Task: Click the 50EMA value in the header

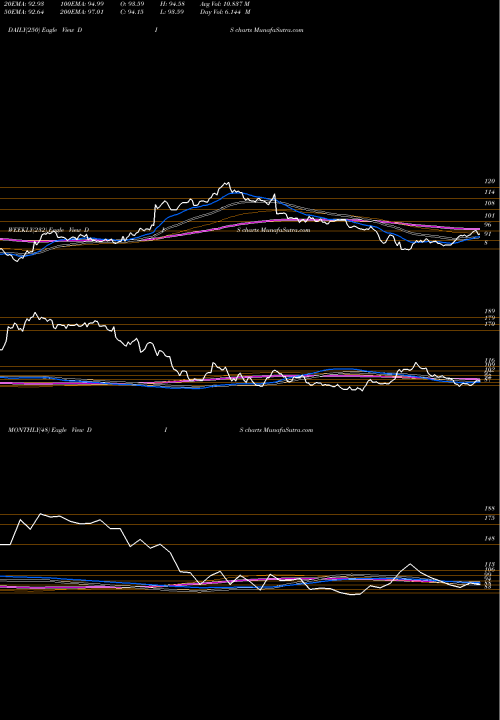Action: (x=36, y=12)
